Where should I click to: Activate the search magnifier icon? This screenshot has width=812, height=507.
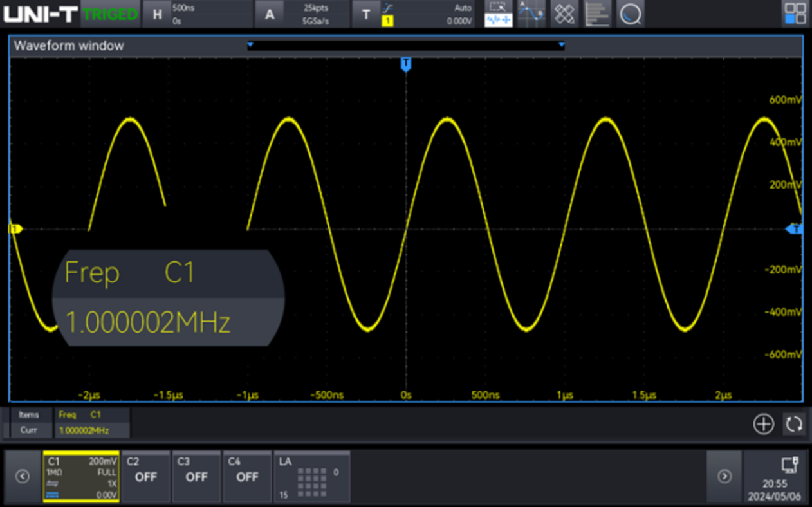pos(631,14)
